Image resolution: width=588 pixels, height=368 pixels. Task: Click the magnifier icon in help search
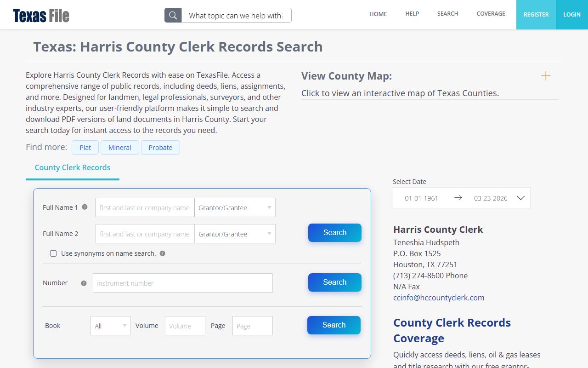(173, 15)
